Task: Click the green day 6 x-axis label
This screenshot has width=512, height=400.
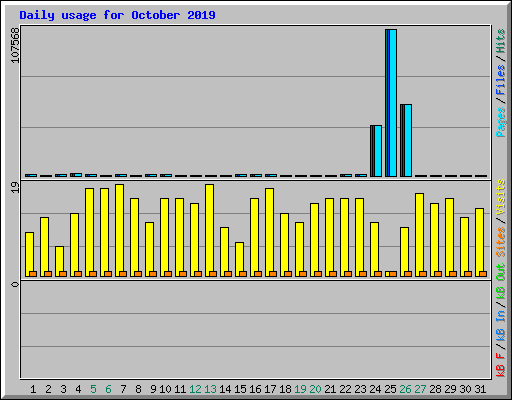Action: tap(108, 389)
